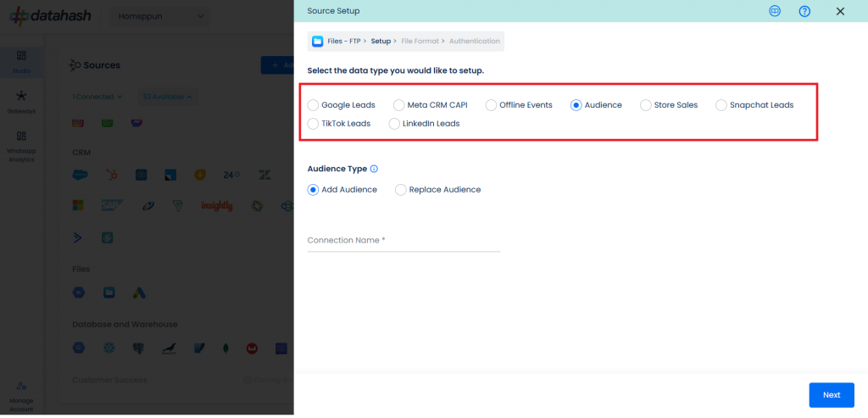This screenshot has width=868, height=418.
Task: Click the FTP folder icon in breadcrumb
Action: [x=318, y=41]
